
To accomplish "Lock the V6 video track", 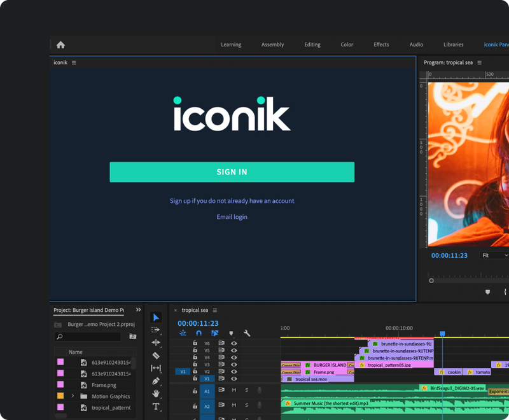I will [195, 344].
